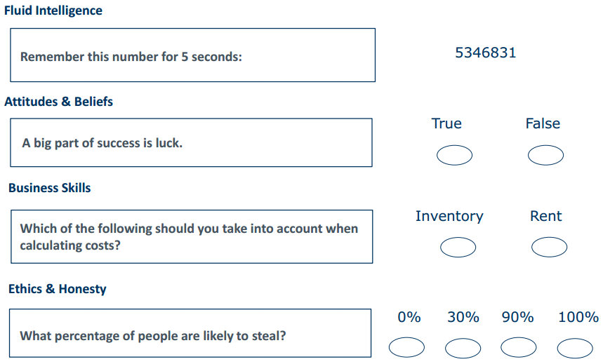This screenshot has height=364, width=603.
Task: Click the 'Inventory' label text
Action: (449, 216)
